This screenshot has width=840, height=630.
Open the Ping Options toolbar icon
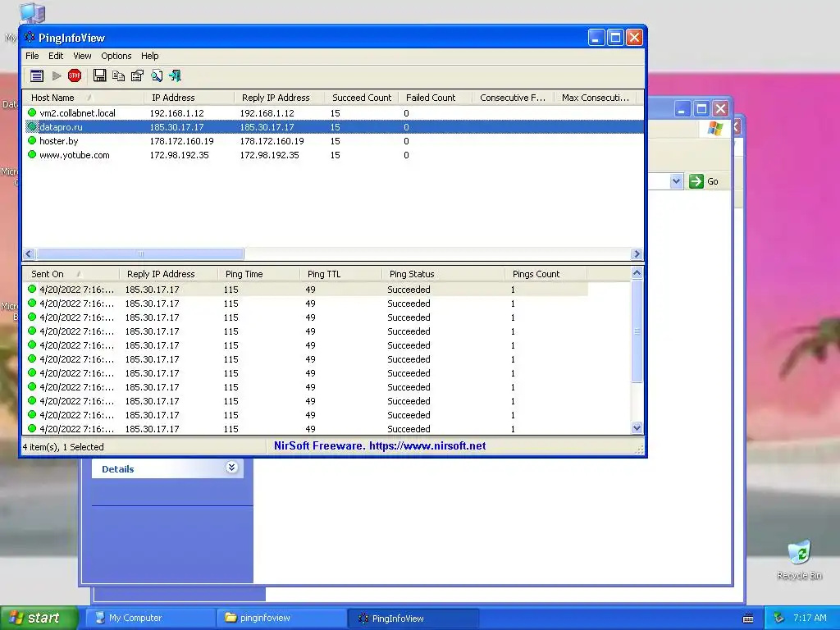click(36, 76)
